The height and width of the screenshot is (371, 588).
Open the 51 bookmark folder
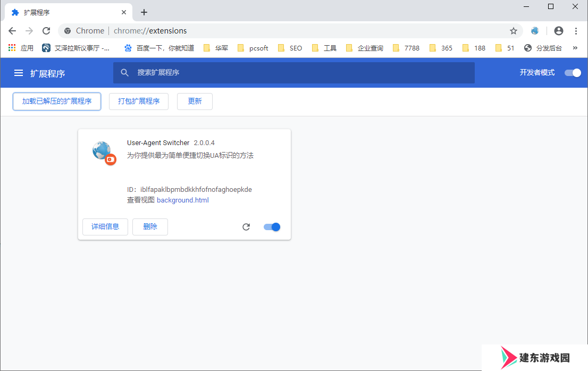pyautogui.click(x=505, y=48)
